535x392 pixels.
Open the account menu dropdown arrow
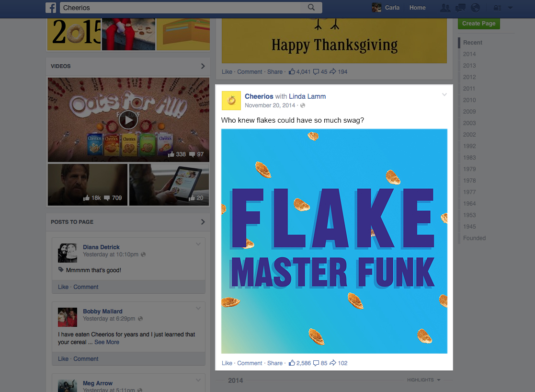[x=511, y=8]
